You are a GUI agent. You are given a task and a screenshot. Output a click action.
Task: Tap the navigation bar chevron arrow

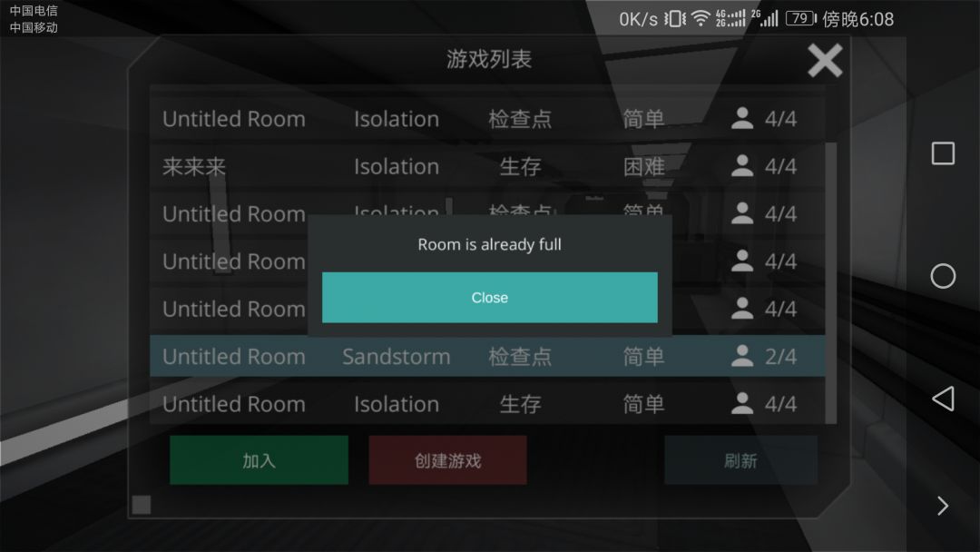point(943,506)
